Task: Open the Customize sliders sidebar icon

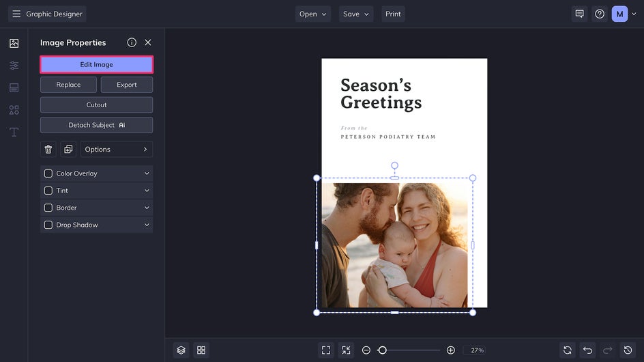Action: [14, 66]
